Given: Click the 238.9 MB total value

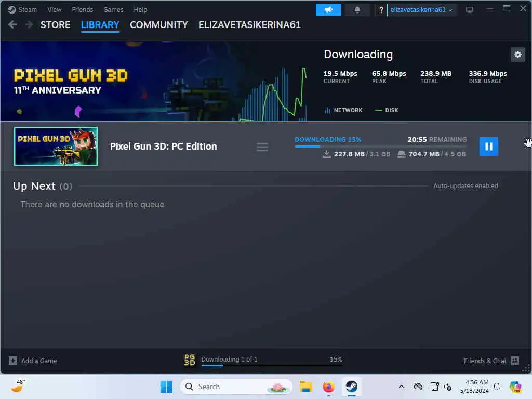Looking at the screenshot, I should click(436, 73).
